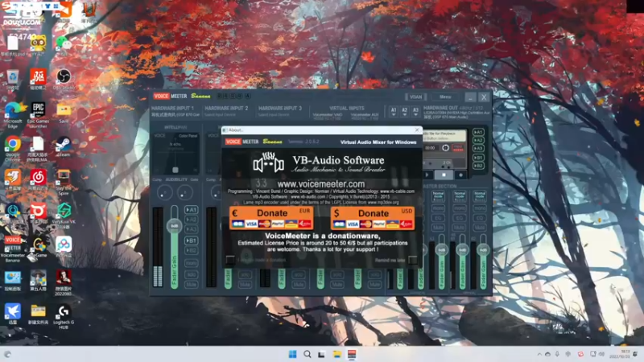Image resolution: width=644 pixels, height=362 pixels.
Task: Open Voicemeeter Banana desktop shortcut
Action: tap(13, 249)
